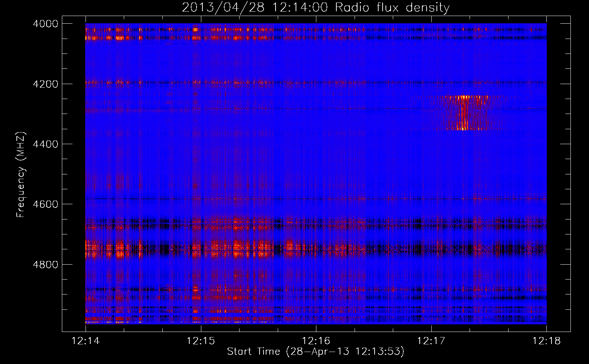Click the 12:14 time axis label
The image size is (589, 364).
86,341
